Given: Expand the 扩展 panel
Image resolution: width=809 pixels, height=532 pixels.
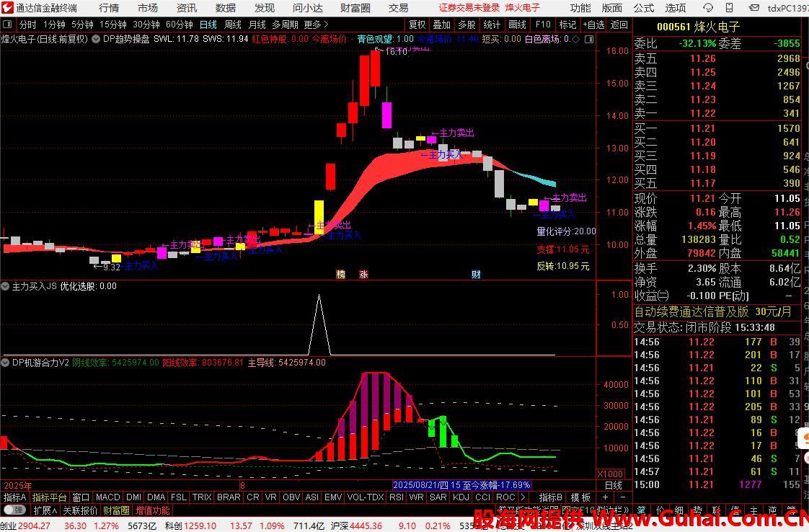Looking at the screenshot, I should pos(45,510).
